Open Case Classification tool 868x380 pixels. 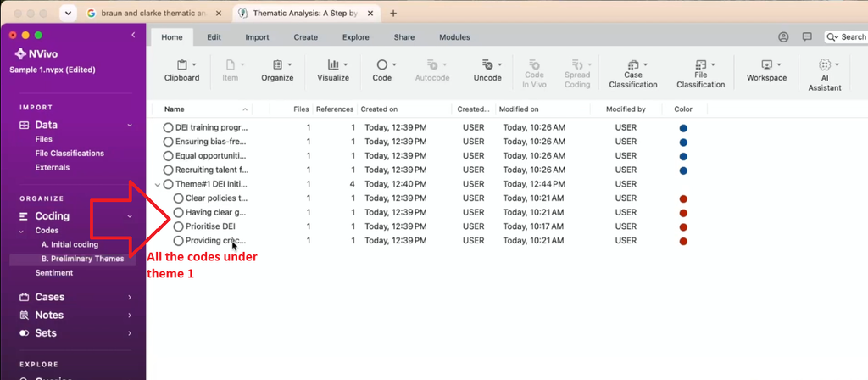click(x=632, y=74)
